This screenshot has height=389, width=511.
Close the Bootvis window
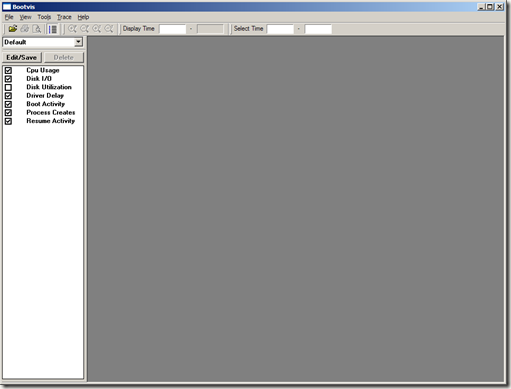(499, 7)
